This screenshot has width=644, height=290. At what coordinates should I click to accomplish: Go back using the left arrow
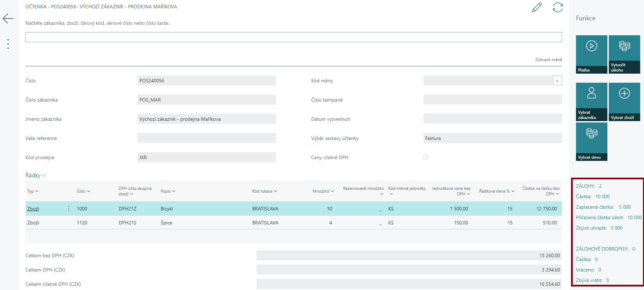(x=8, y=18)
